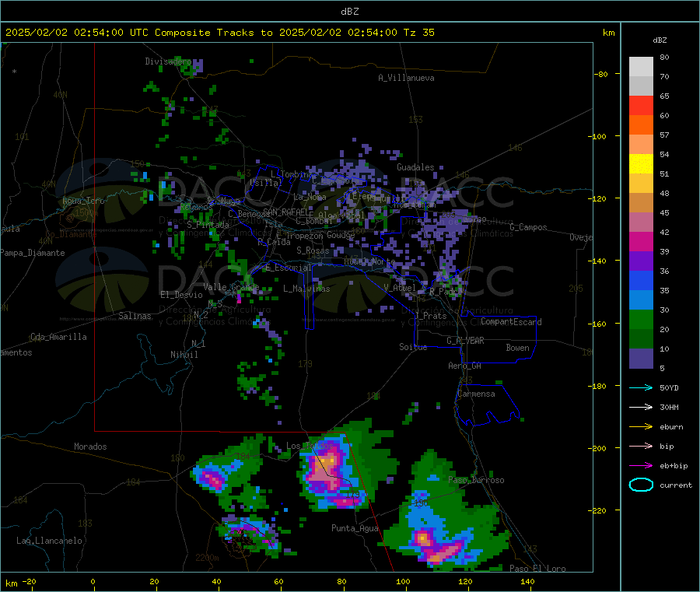Click the Morados place label
Image resolution: width=700 pixels, height=592 pixels.
click(x=90, y=447)
